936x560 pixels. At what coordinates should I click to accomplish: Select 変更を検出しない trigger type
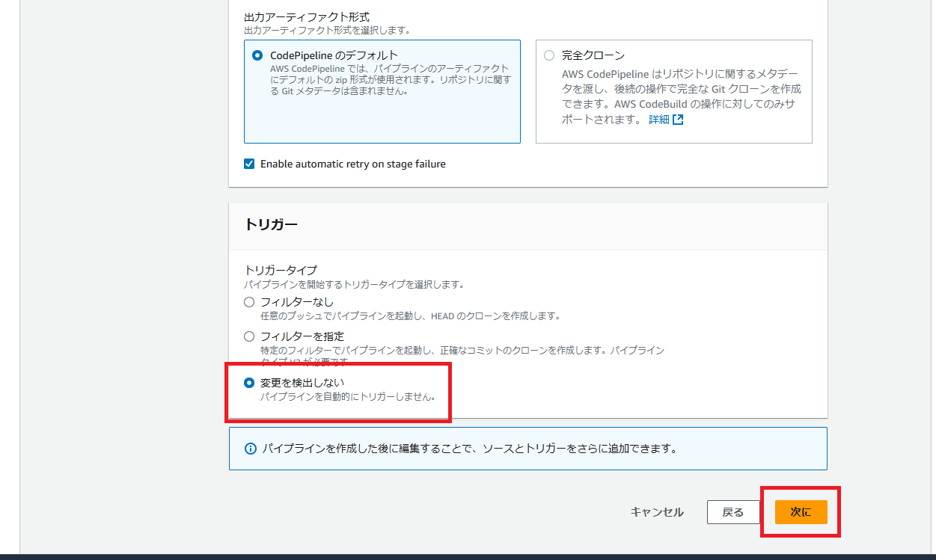[x=248, y=384]
